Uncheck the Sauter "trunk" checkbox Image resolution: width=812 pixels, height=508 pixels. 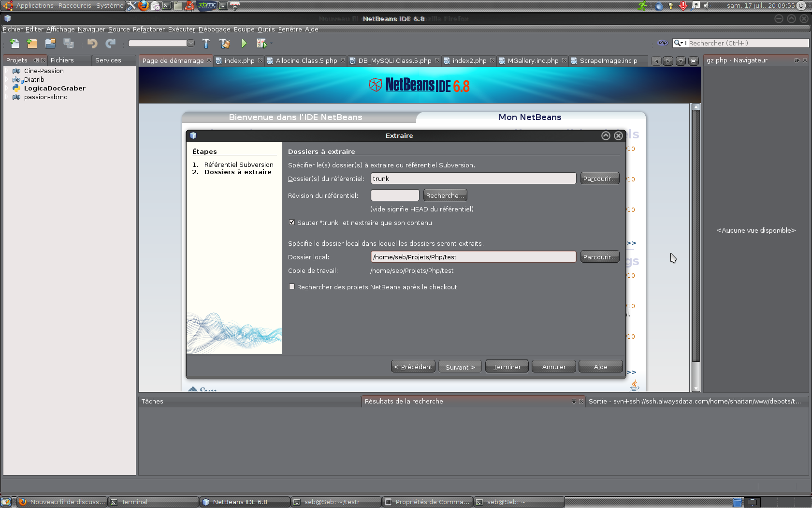pos(292,223)
